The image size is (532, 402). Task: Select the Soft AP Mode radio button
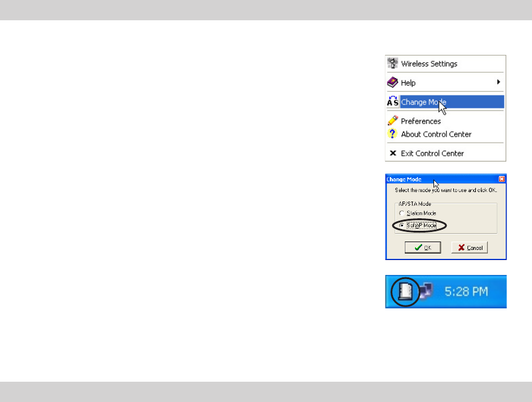402,225
